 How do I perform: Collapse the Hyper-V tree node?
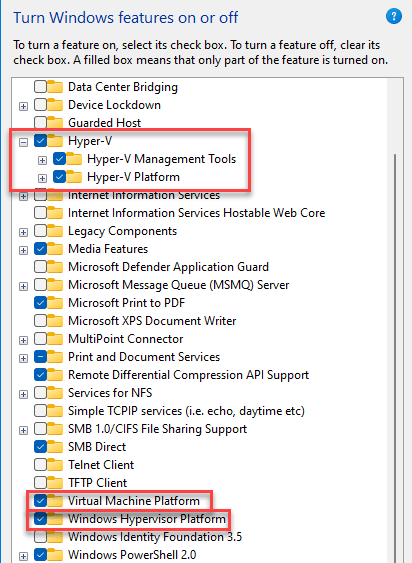click(x=23, y=143)
